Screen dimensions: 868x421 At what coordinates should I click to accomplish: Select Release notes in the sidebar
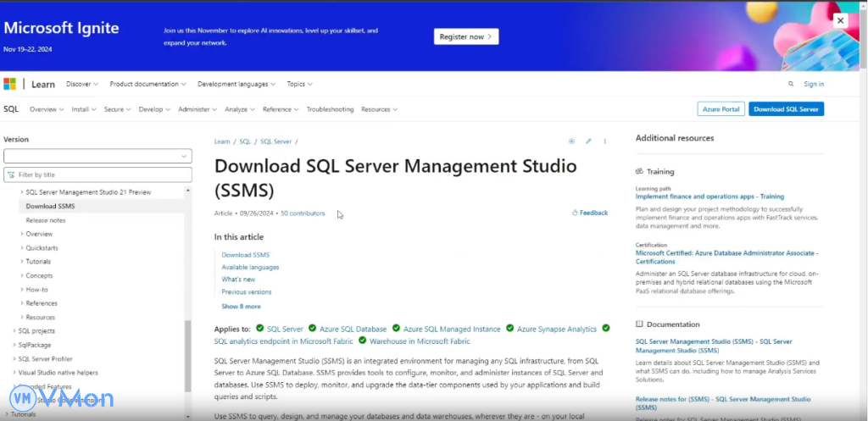pos(45,220)
